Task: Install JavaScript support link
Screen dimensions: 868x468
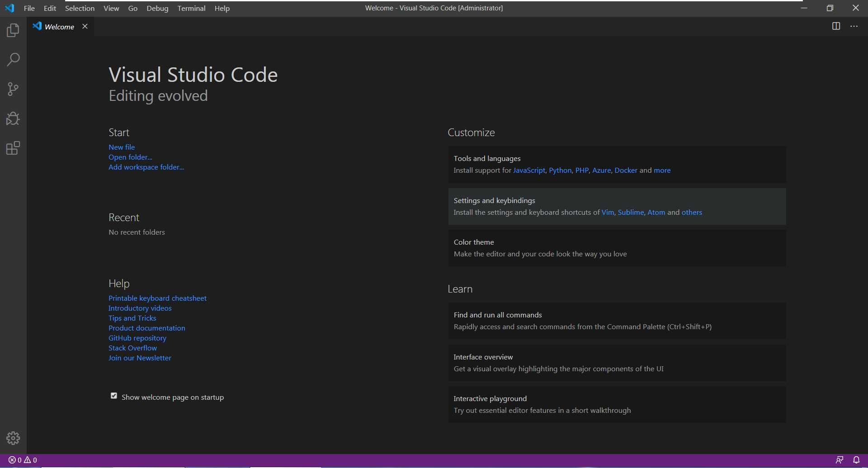Action: pos(529,170)
